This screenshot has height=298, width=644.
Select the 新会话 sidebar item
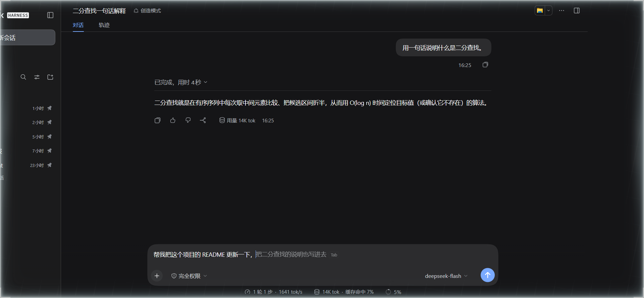(28, 38)
